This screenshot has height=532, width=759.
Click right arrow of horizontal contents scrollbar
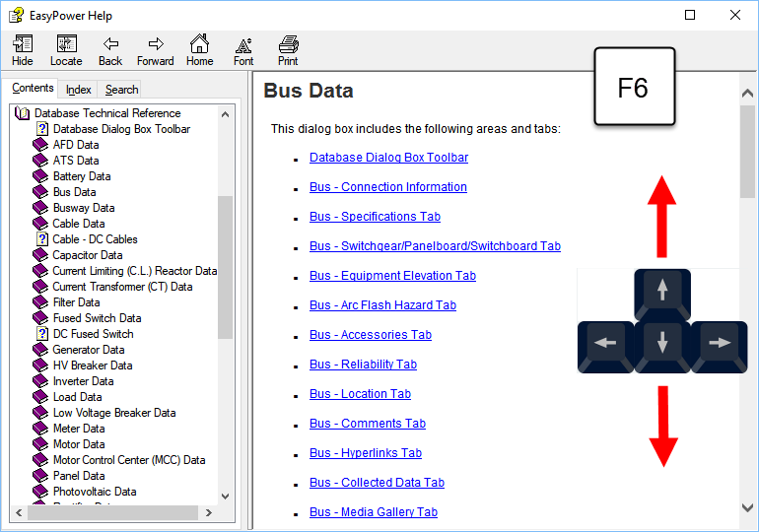(208, 513)
